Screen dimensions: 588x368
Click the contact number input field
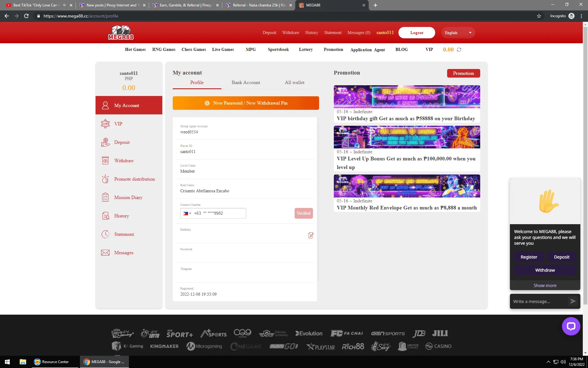(213, 213)
